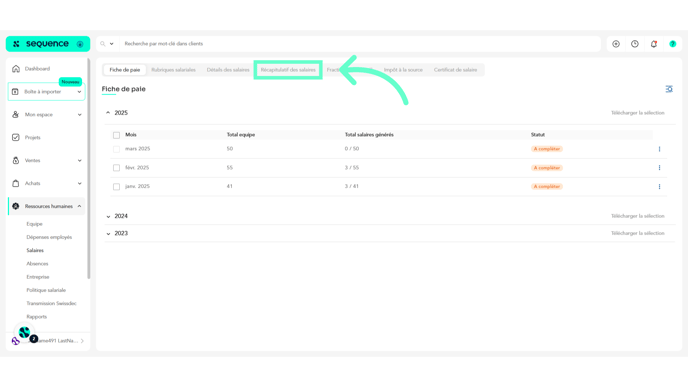Open Salaires in the sidebar
The width and height of the screenshot is (688, 387).
[35, 251]
